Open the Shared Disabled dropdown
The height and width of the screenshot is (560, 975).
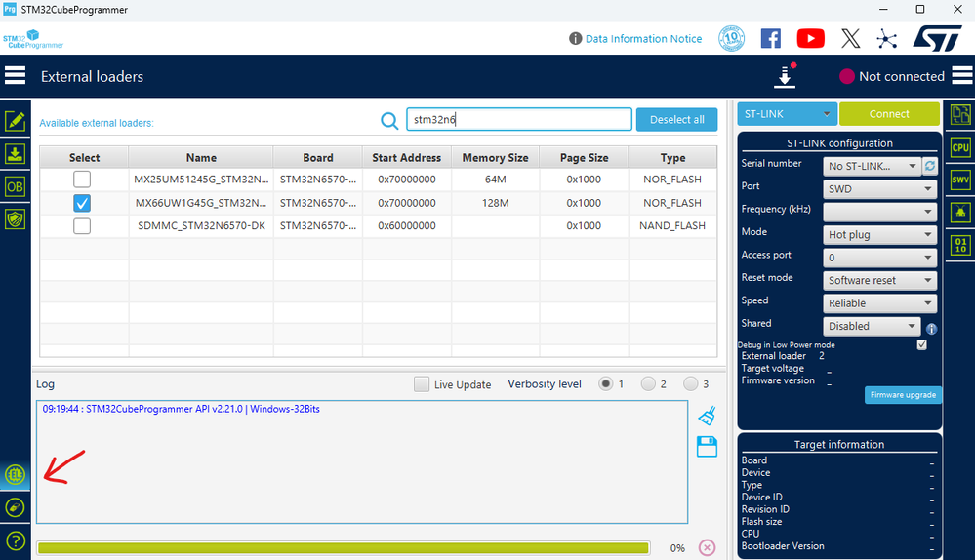coord(872,326)
